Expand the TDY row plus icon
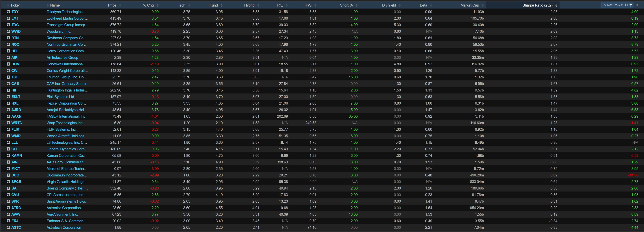The width and height of the screenshot is (644, 232). point(8,12)
